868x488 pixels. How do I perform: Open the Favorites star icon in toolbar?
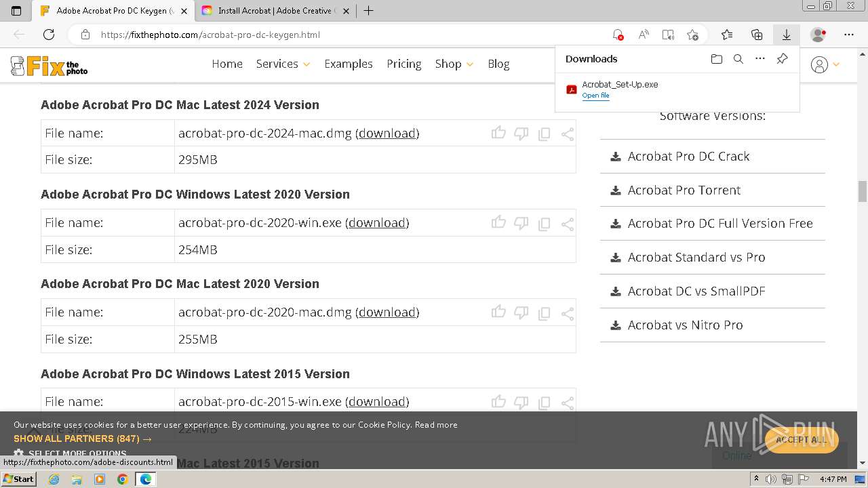coord(727,35)
